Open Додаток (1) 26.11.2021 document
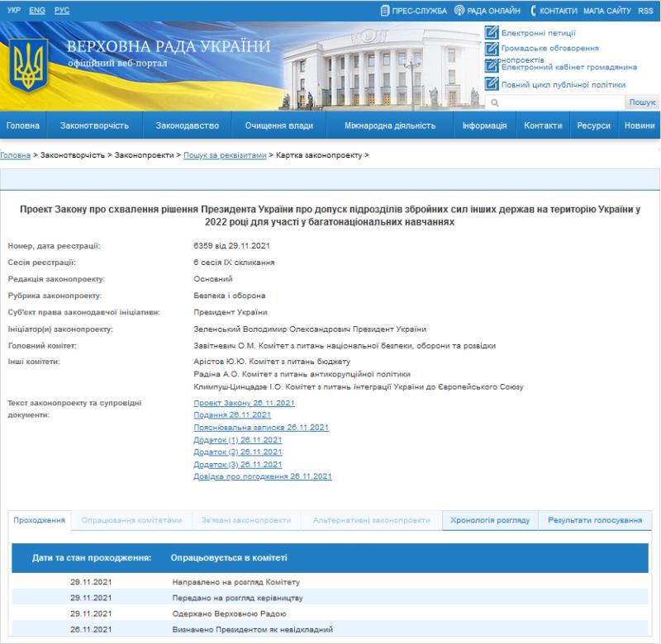661x644 pixels. [238, 440]
